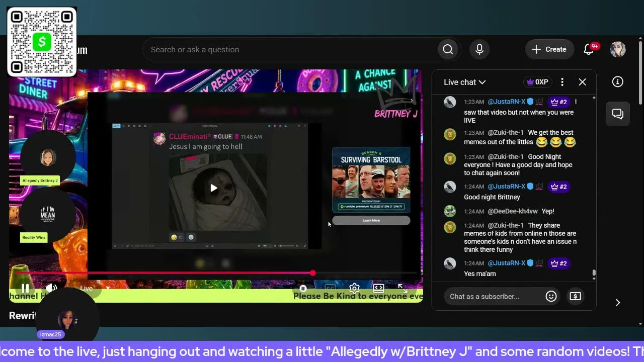Click the live chat scrollbar thumb

(594, 273)
